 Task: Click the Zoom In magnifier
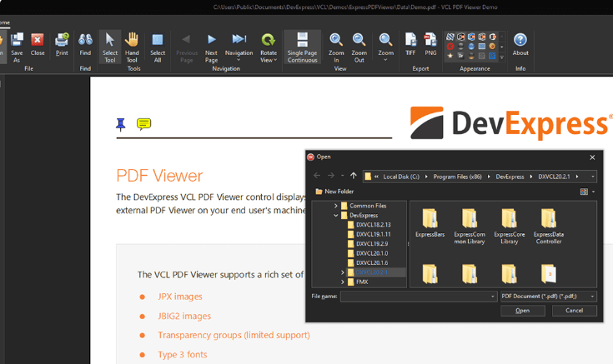336,39
